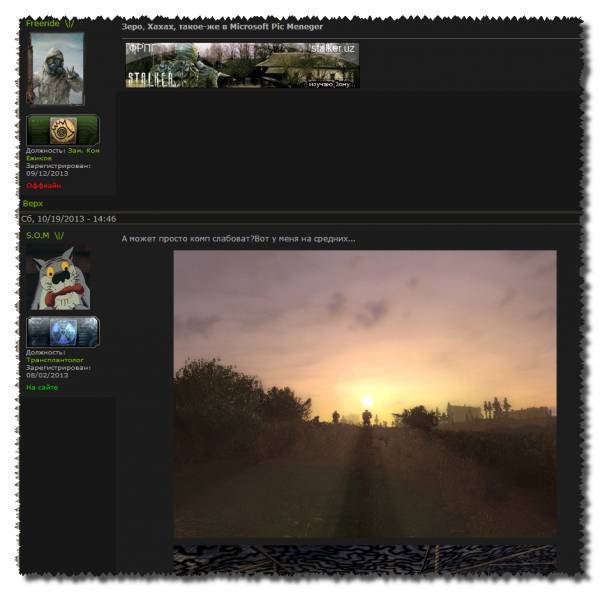Click the red 'Оффлайн' status text
Image resolution: width=600 pixels, height=592 pixels.
click(43, 185)
